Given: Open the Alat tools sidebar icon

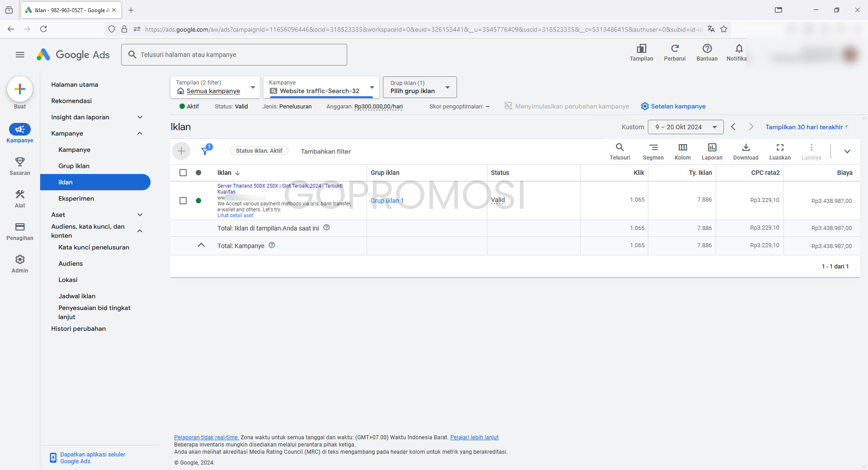Looking at the screenshot, I should tap(20, 195).
